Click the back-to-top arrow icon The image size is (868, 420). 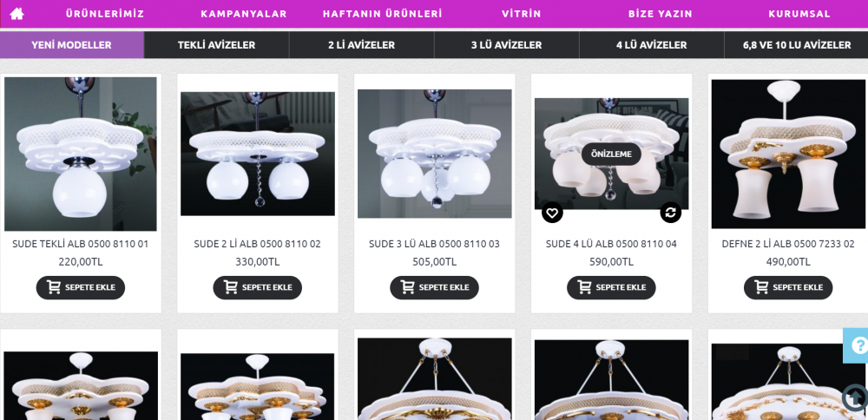tap(855, 397)
